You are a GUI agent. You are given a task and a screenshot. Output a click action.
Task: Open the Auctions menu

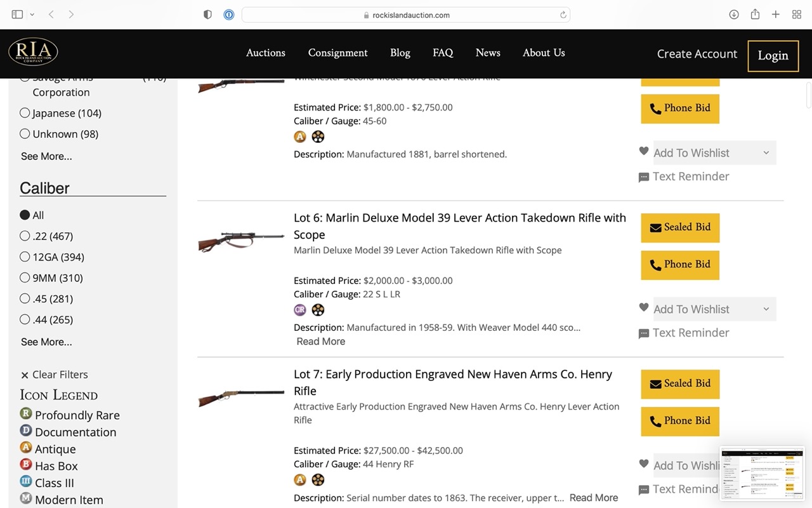coord(266,53)
